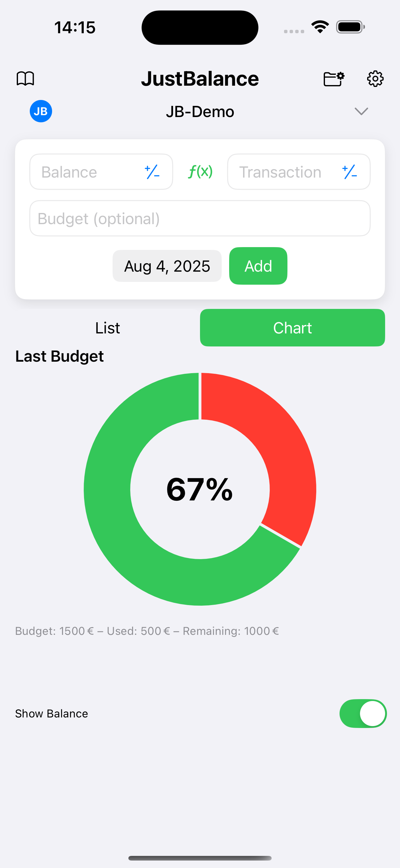Open the book guide icon
Screen dimensions: 400x868
[x=25, y=79]
